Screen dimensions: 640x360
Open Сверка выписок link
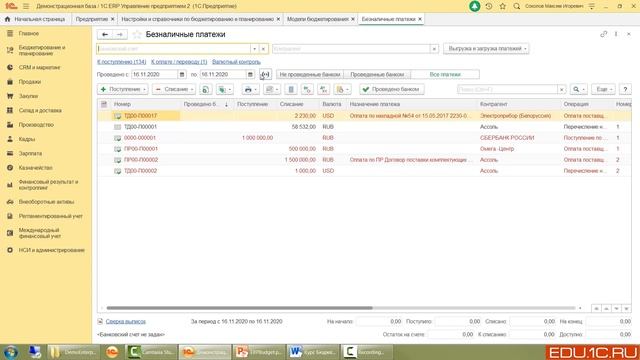(x=125, y=322)
